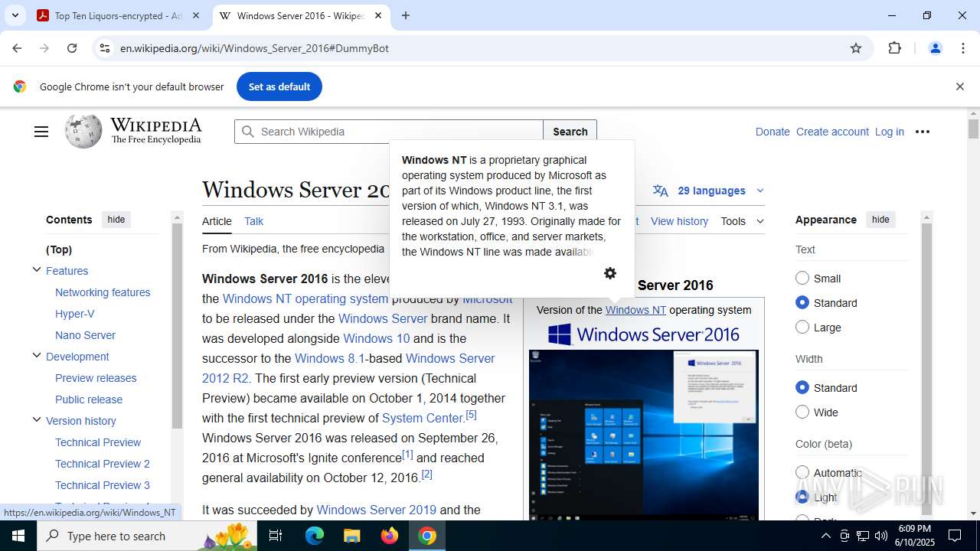
Task: Open the Create account link
Action: coord(832,132)
